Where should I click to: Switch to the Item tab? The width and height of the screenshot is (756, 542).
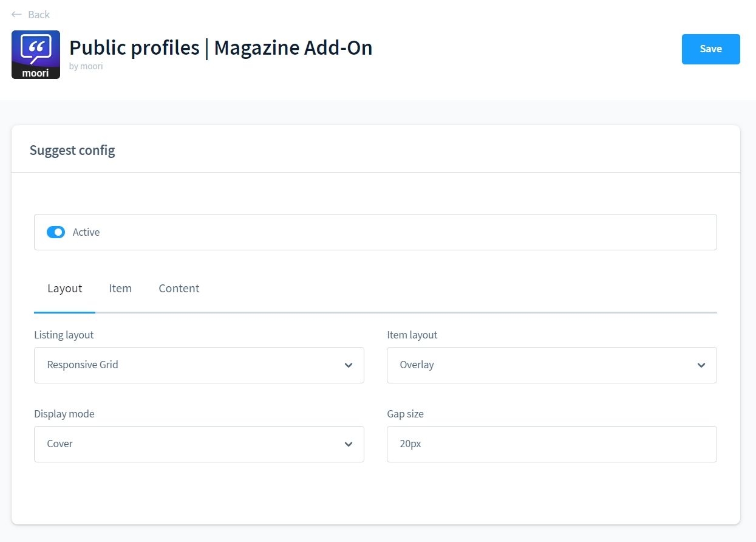120,289
